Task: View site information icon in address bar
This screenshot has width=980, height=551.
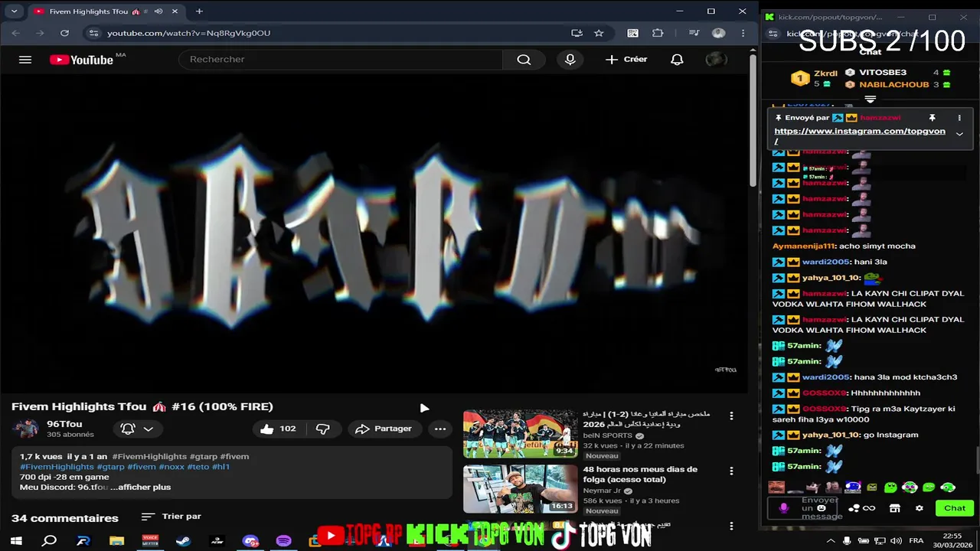Action: click(x=93, y=33)
